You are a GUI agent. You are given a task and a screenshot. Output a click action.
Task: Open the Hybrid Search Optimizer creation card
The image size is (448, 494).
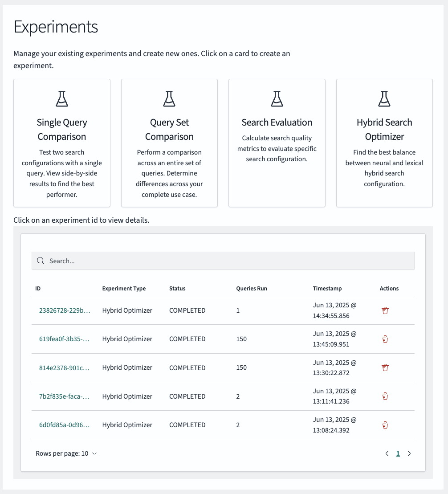384,143
